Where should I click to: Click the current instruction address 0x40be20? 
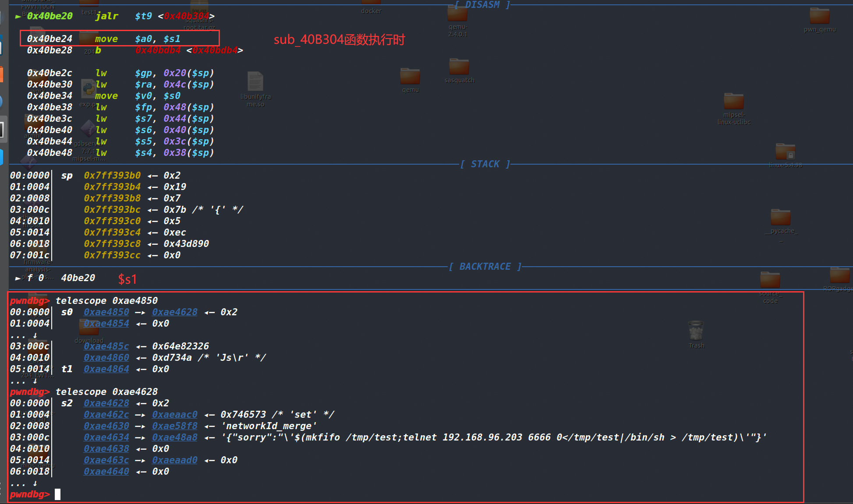(x=50, y=16)
